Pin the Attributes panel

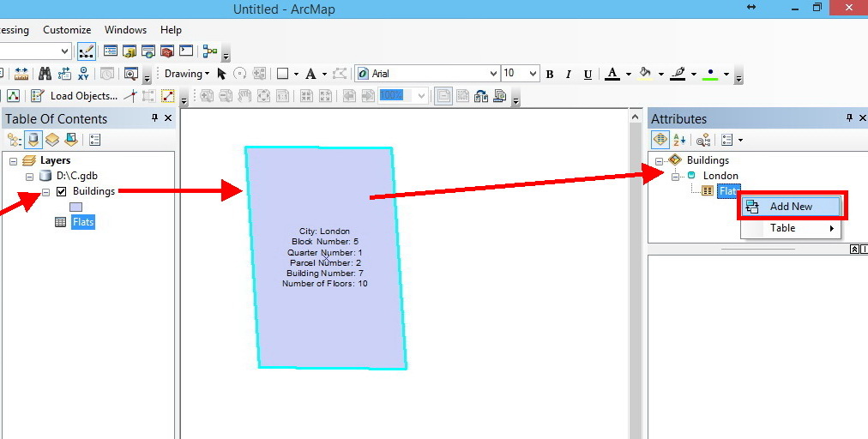click(x=849, y=118)
